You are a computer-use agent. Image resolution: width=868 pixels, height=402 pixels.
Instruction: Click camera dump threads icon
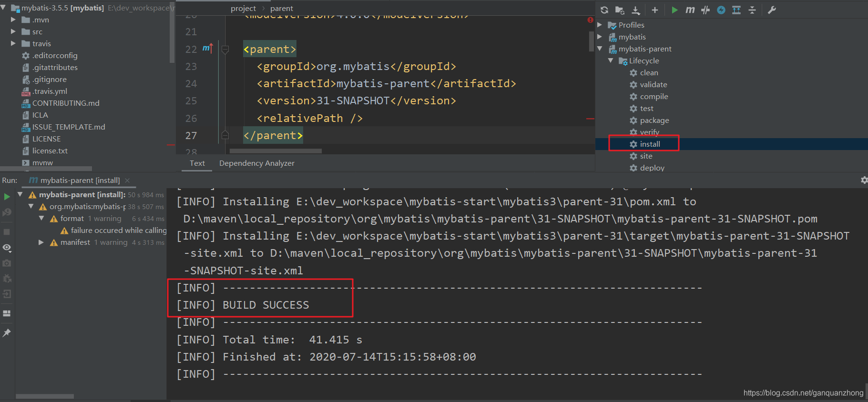7,263
